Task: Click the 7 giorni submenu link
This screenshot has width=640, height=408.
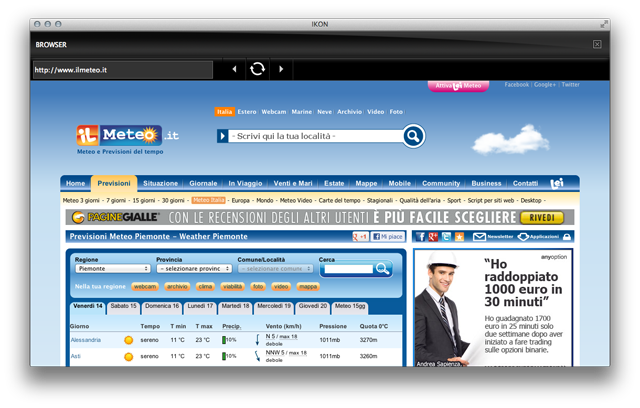Action: 116,200
